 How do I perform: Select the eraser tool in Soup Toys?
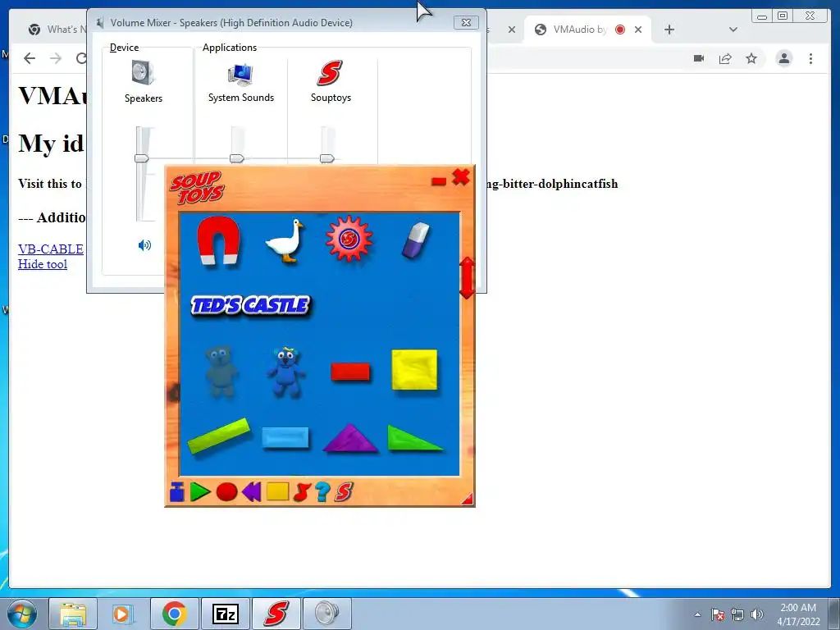tap(416, 240)
